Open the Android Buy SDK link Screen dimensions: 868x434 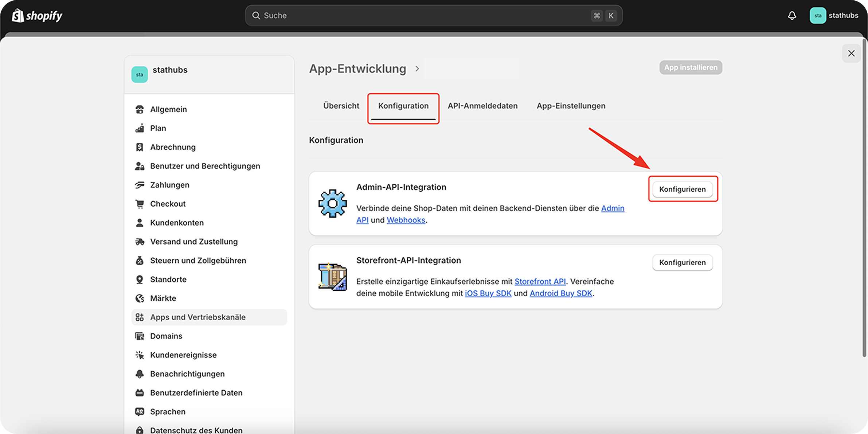pyautogui.click(x=561, y=293)
